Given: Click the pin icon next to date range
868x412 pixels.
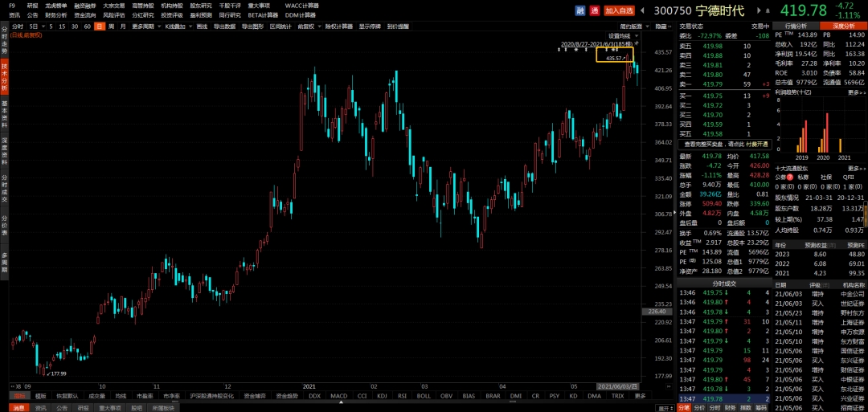Looking at the screenshot, I should click(637, 43).
